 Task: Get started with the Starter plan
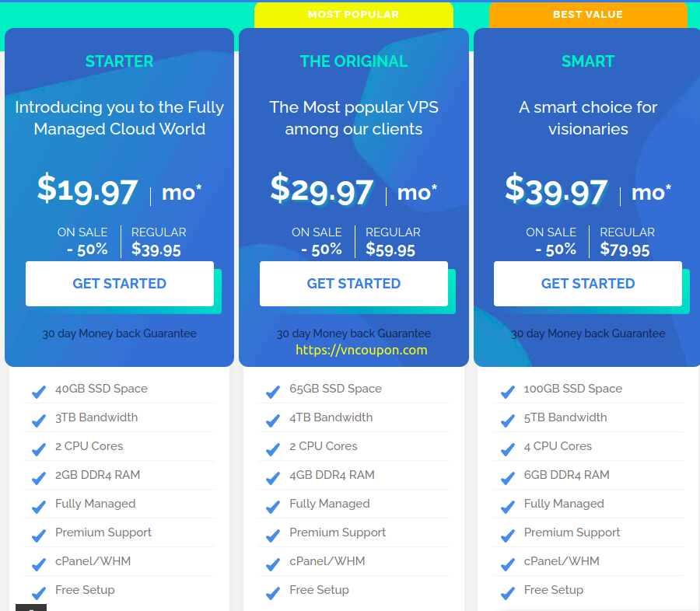(120, 284)
